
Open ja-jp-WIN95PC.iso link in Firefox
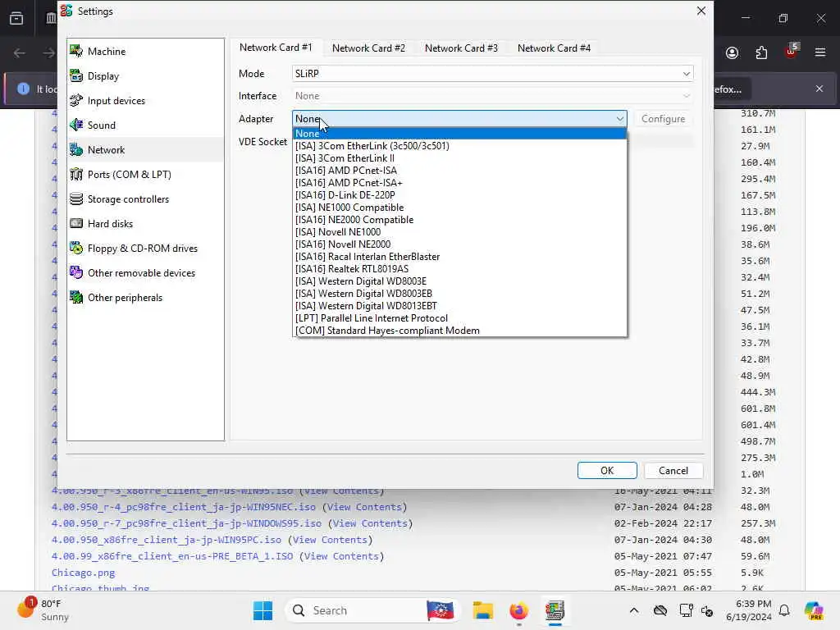tap(166, 540)
